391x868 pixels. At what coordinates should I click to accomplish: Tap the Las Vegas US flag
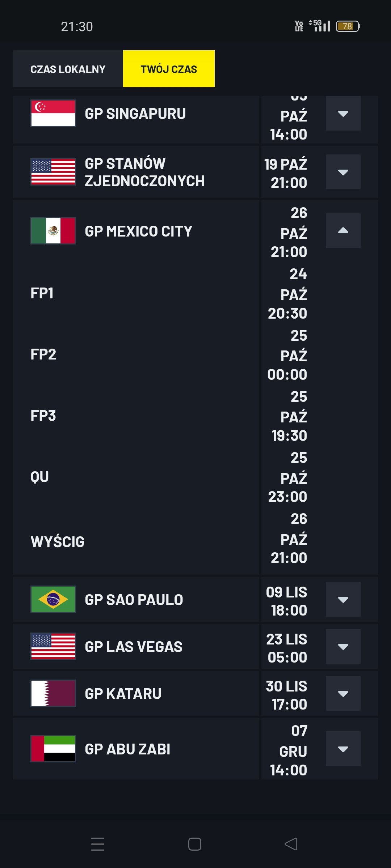(53, 646)
